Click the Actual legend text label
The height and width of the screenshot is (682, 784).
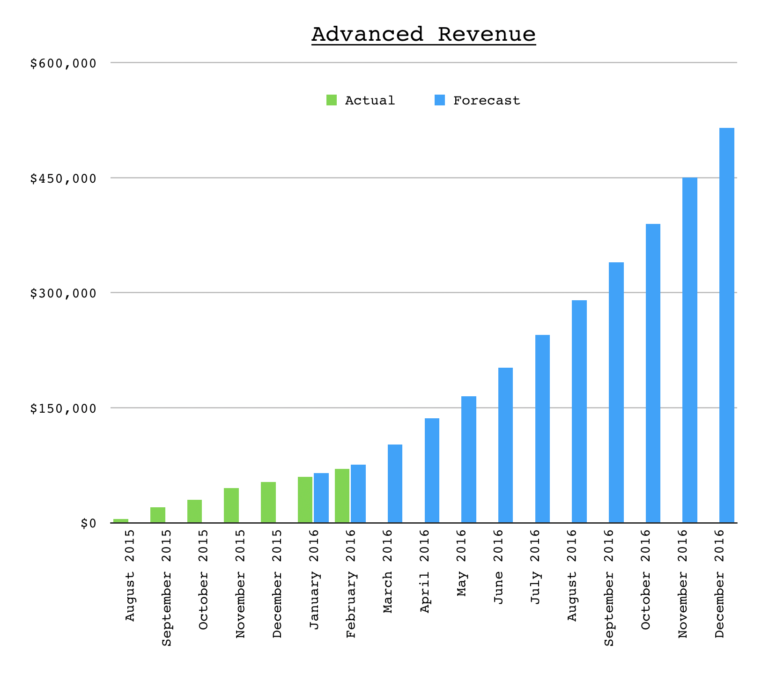[370, 100]
